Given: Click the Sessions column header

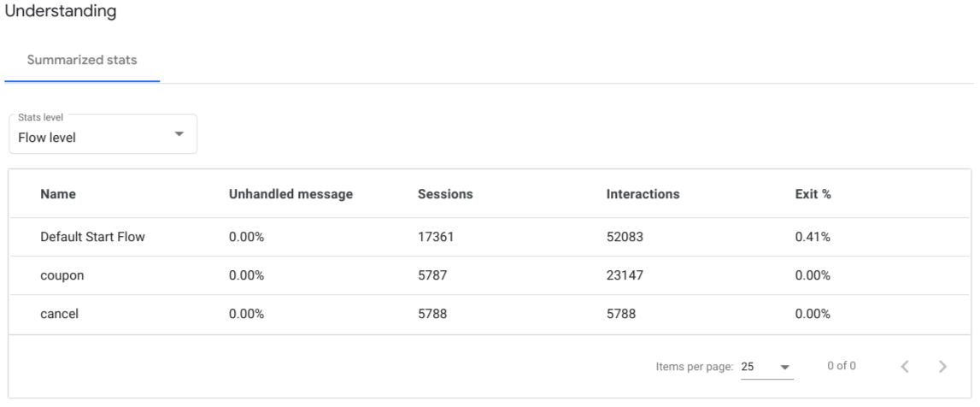Looking at the screenshot, I should (x=445, y=194).
